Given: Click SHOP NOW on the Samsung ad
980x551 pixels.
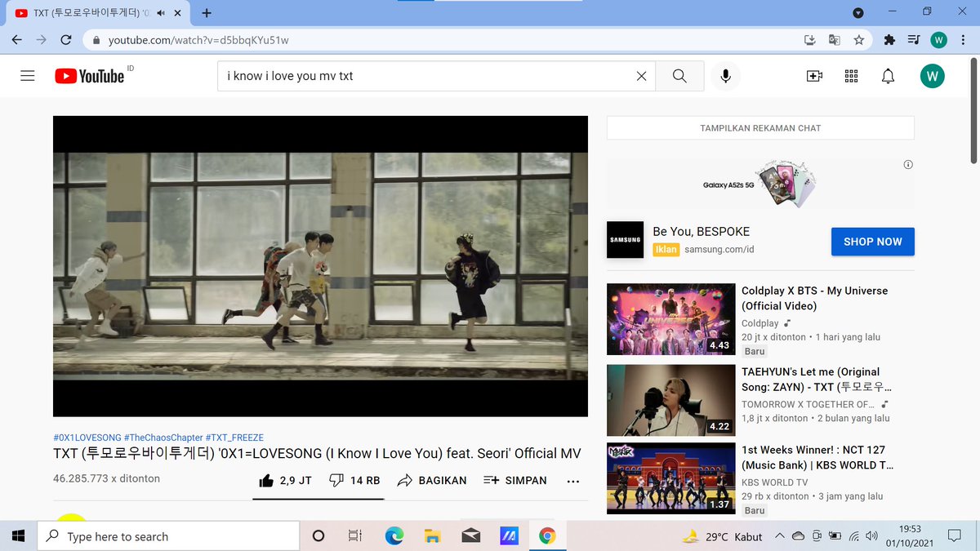Looking at the screenshot, I should click(872, 242).
